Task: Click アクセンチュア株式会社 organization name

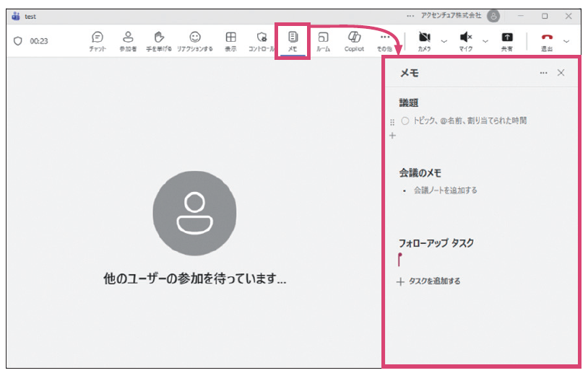Action: (451, 15)
